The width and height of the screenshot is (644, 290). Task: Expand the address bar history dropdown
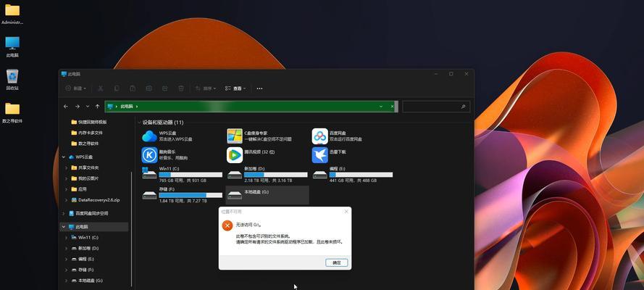point(382,107)
